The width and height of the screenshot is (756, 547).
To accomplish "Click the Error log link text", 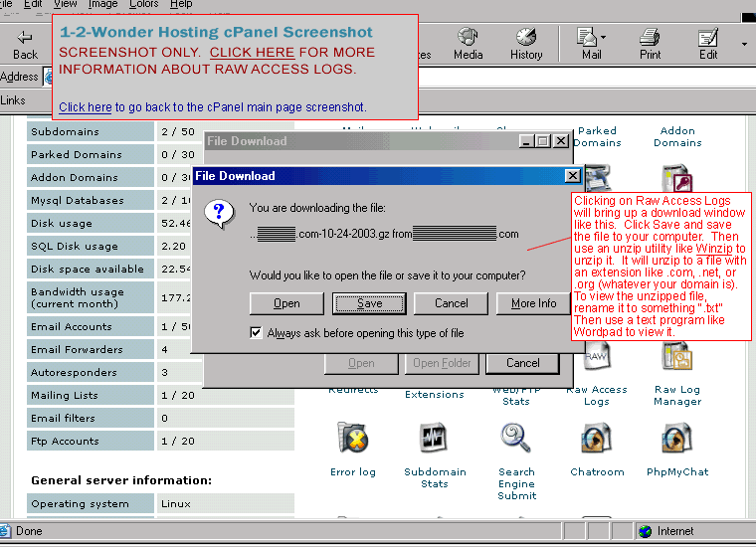I will point(353,472).
